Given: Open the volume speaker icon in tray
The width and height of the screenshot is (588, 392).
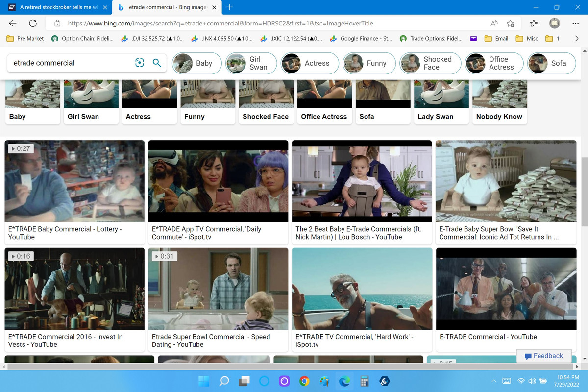Looking at the screenshot, I should [x=532, y=381].
